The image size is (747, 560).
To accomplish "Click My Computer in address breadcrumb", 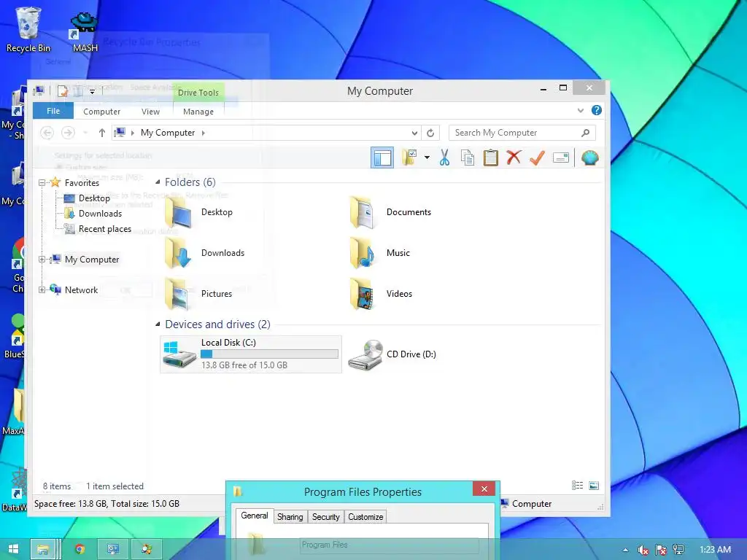I will pyautogui.click(x=168, y=133).
